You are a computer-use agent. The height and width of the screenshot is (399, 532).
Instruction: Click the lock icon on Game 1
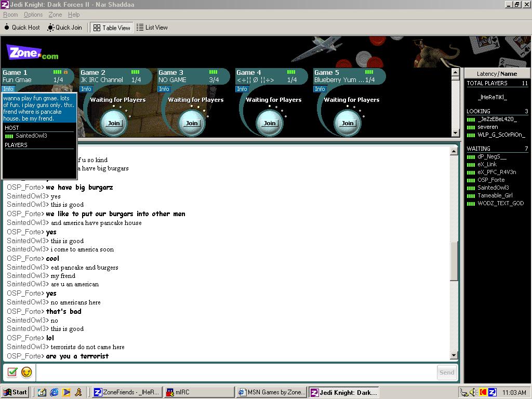[66, 72]
